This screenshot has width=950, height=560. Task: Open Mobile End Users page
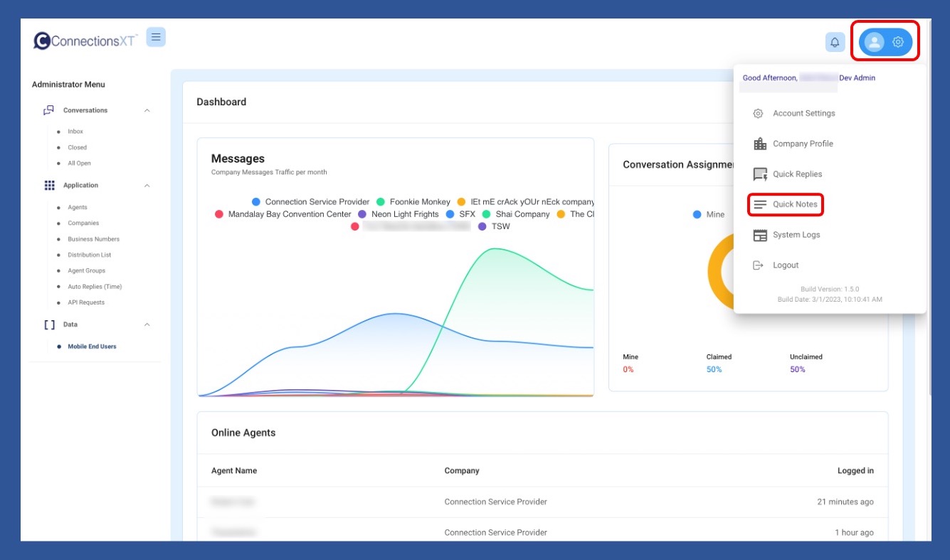point(92,347)
